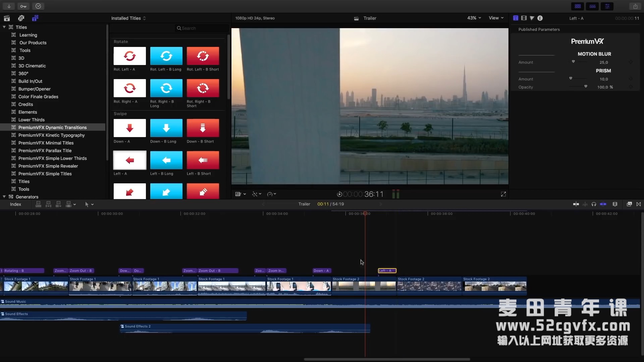644x362 pixels.
Task: Select the Left - A title clip in timeline
Action: [x=387, y=270]
